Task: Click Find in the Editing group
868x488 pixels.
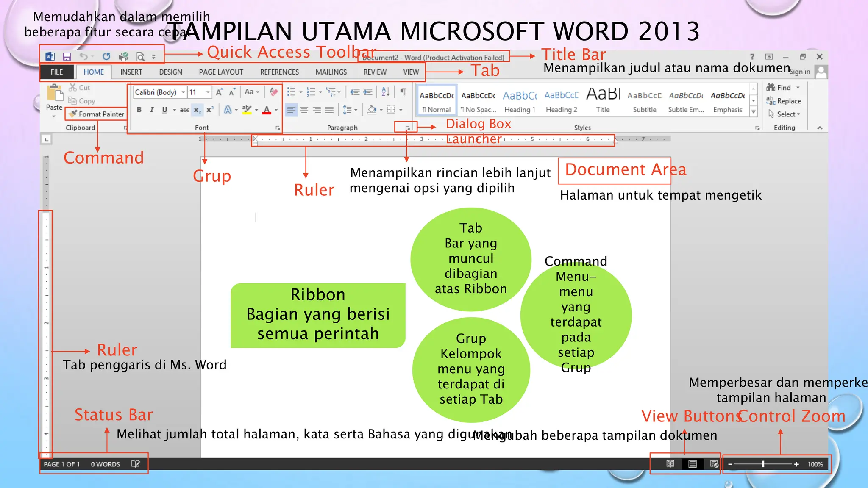Action: click(779, 88)
